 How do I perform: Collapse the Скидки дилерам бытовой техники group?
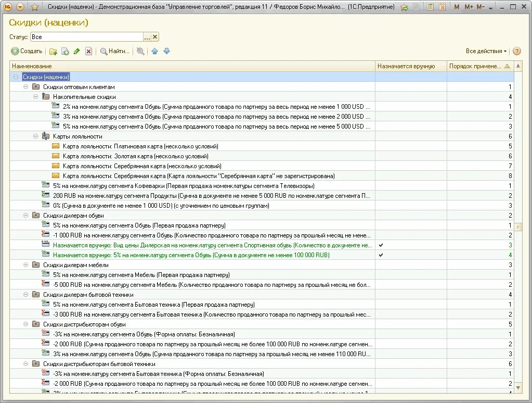tap(25, 295)
